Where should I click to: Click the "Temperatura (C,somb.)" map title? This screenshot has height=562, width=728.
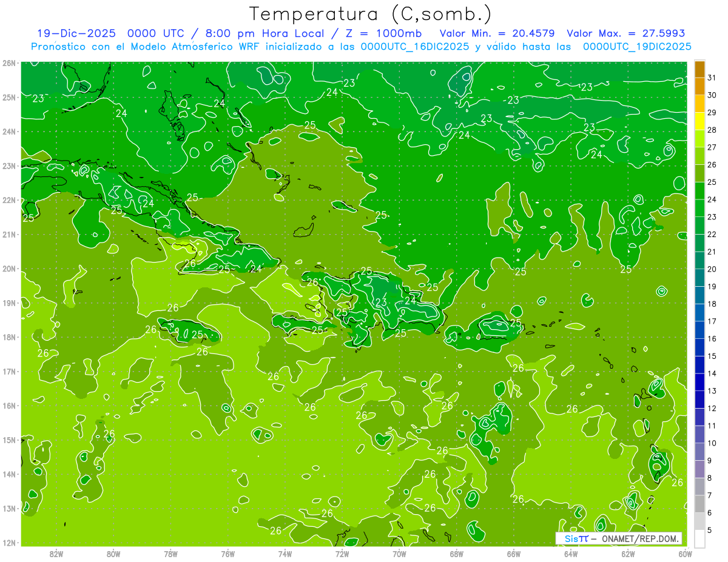371,14
